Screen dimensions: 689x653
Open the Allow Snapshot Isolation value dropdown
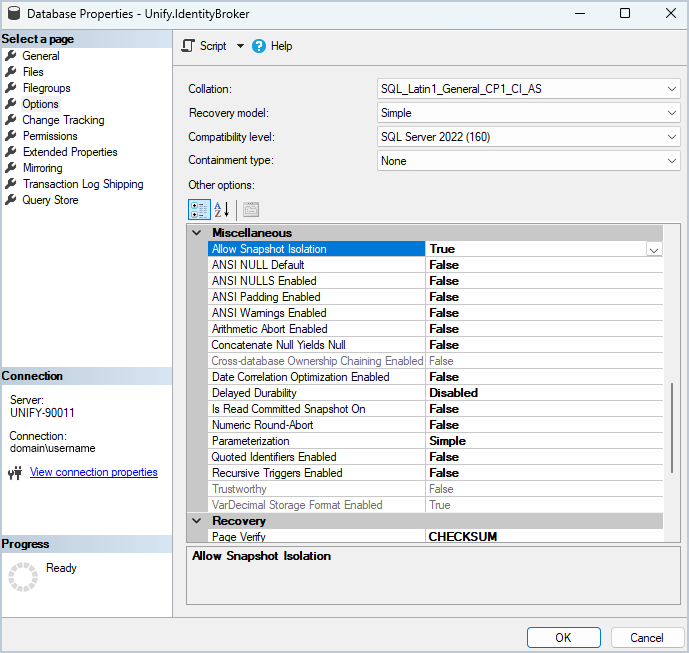[654, 250]
